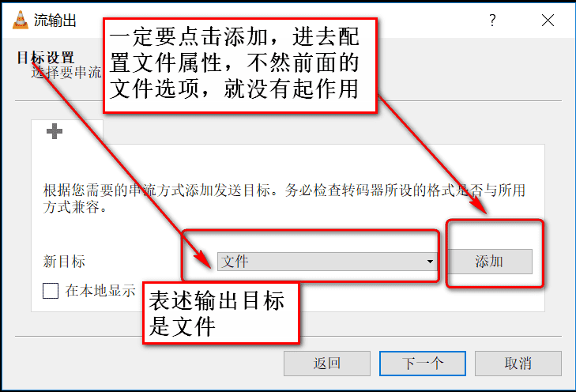Proceed using the 下一个 button
576x392 pixels.
point(423,364)
